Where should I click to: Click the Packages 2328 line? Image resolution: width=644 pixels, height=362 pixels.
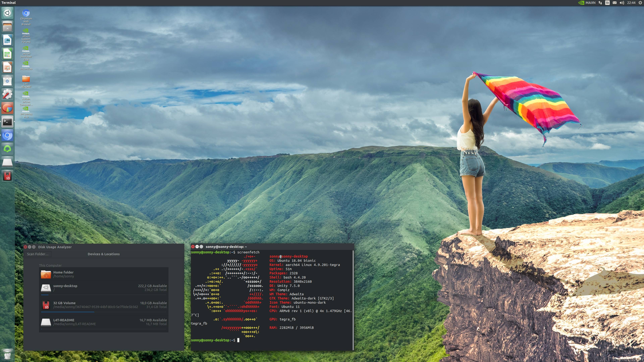pos(283,273)
